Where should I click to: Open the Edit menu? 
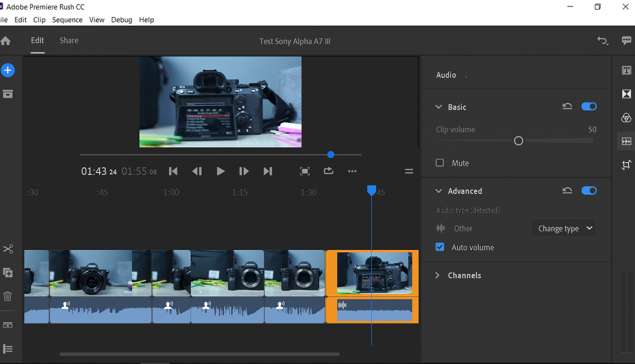click(20, 20)
